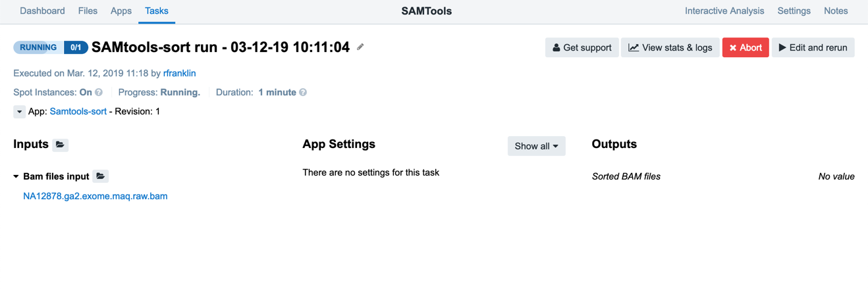Click the pencil icon to rename task
The height and width of the screenshot is (290, 868).
pyautogui.click(x=360, y=47)
